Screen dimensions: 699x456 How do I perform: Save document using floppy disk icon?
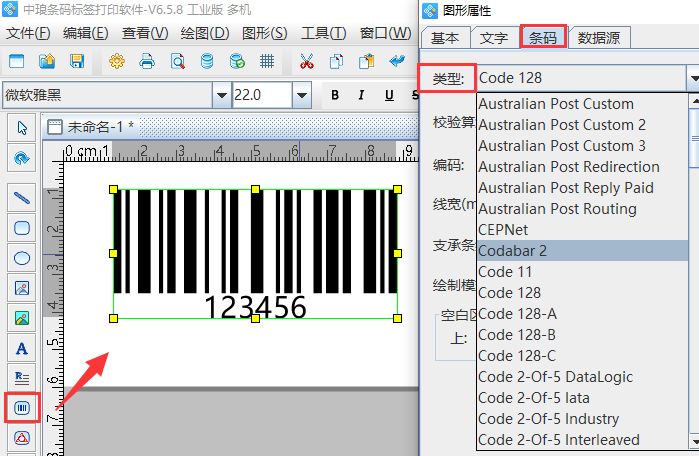tap(77, 61)
